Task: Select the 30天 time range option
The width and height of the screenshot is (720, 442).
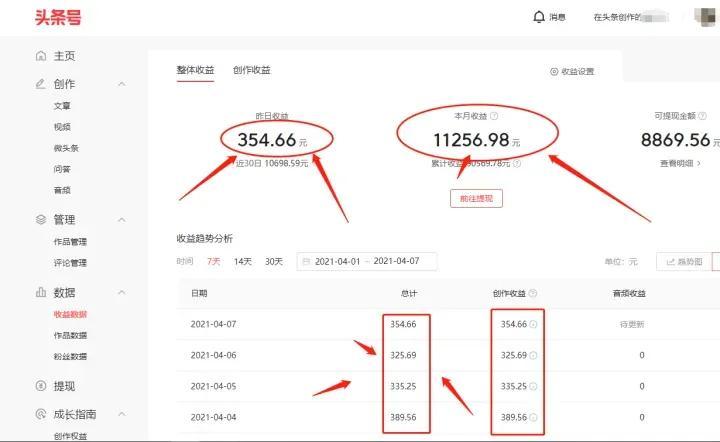Action: coord(274,262)
